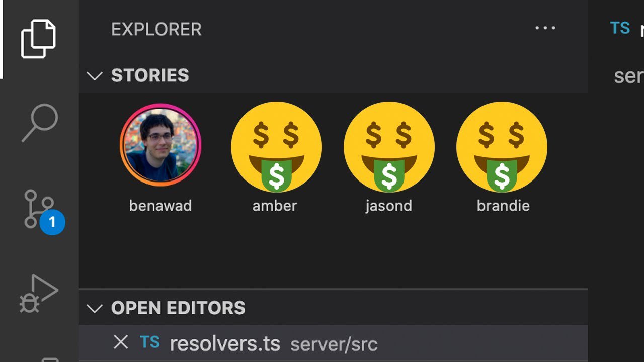View amber's money-face story
Viewport: 644px width, 362px height.
(276, 147)
